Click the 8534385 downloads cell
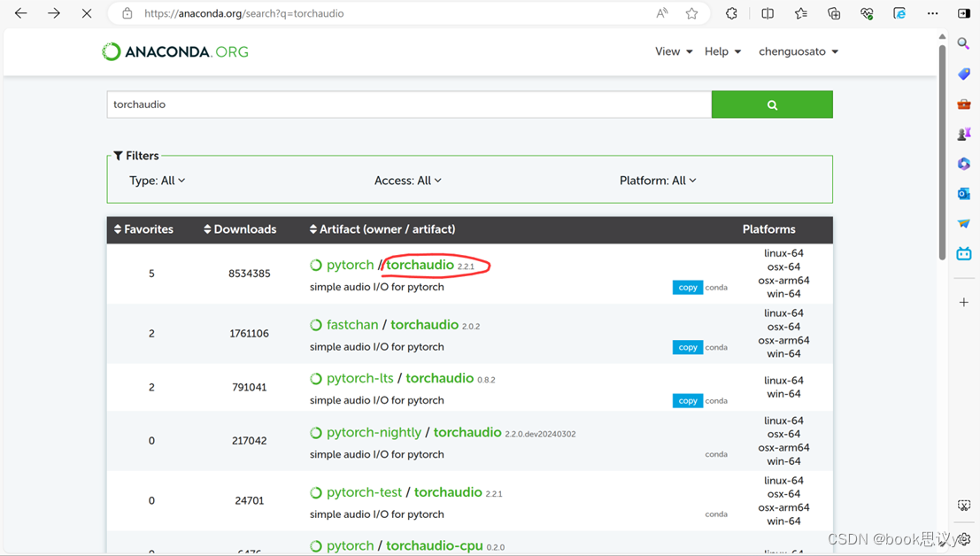The width and height of the screenshot is (980, 556). coord(250,274)
